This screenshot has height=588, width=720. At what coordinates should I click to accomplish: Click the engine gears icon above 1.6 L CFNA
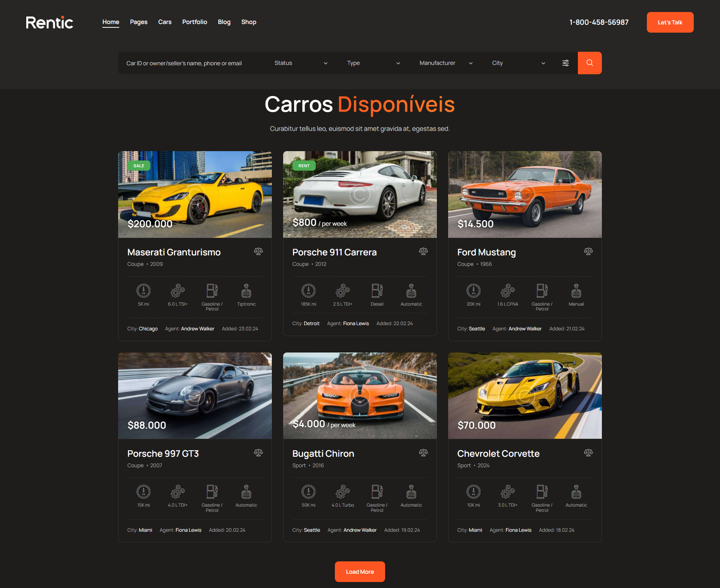tap(508, 291)
